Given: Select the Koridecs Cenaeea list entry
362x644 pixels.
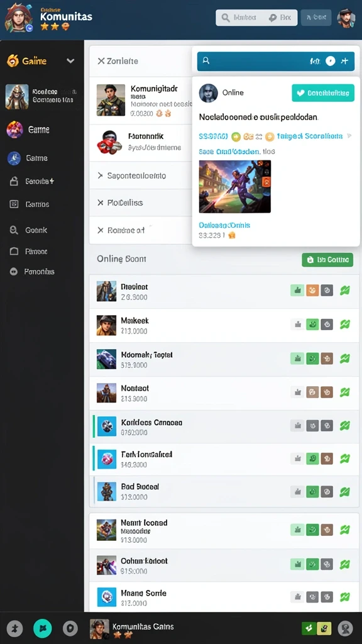Looking at the screenshot, I should click(224, 426).
